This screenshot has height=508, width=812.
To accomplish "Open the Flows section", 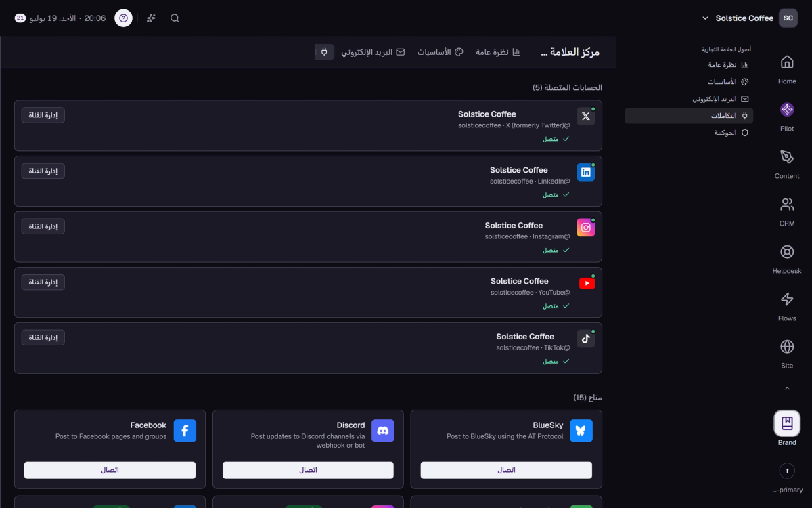I will pyautogui.click(x=787, y=306).
